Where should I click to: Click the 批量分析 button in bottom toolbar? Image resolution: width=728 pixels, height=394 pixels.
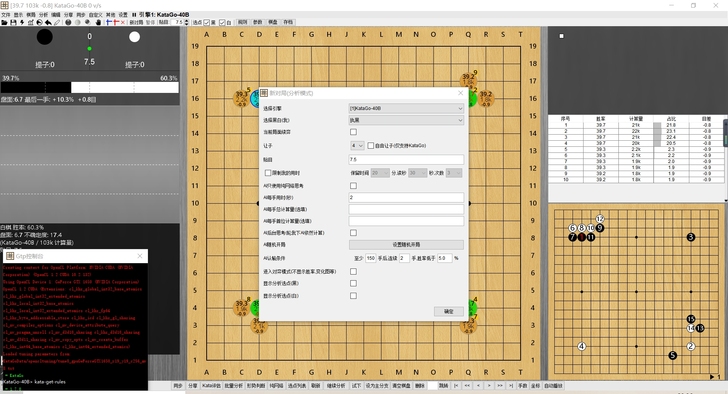(234, 386)
